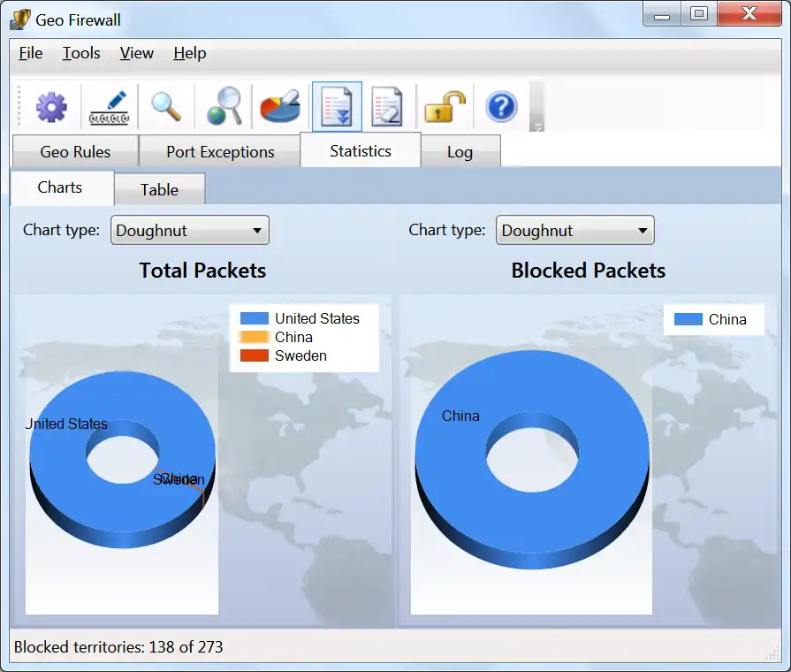Click the IP address edit pencil icon
Viewport: 791px width, 672px height.
pos(109,107)
